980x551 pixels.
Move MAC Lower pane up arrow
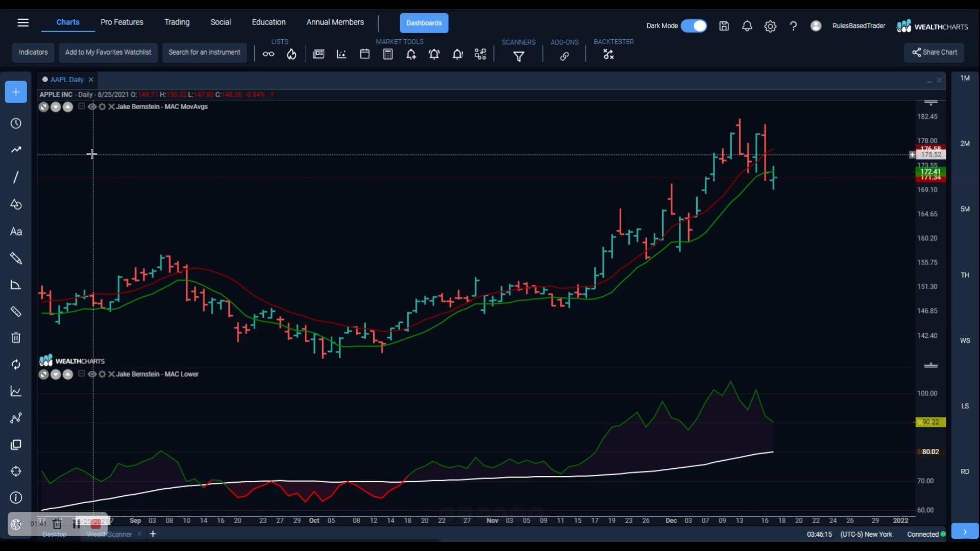(x=67, y=374)
